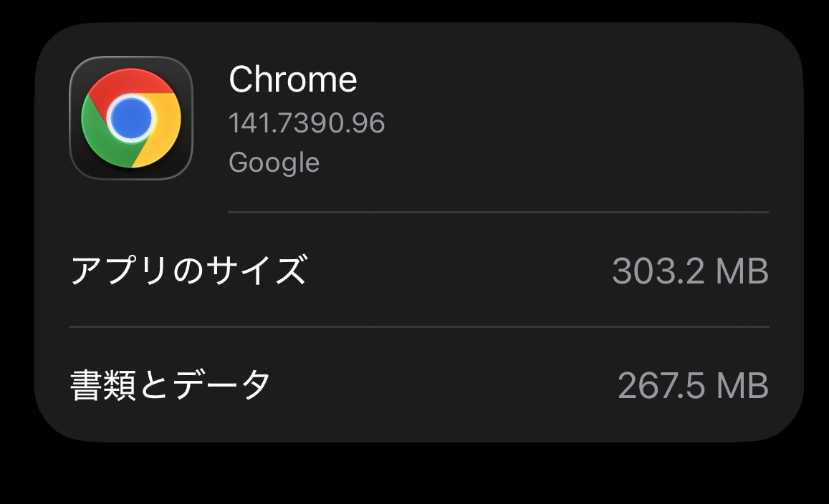Click the divider line under the Google text
The height and width of the screenshot is (504, 829).
click(x=498, y=212)
